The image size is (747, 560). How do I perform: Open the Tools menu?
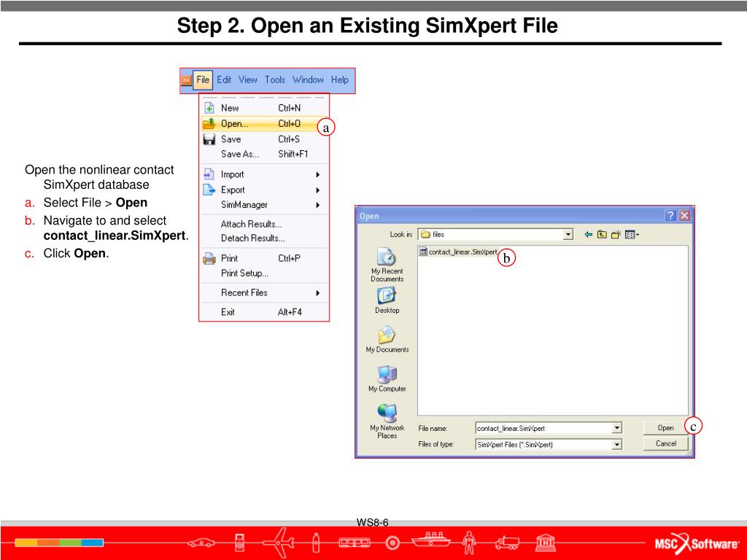[275, 80]
